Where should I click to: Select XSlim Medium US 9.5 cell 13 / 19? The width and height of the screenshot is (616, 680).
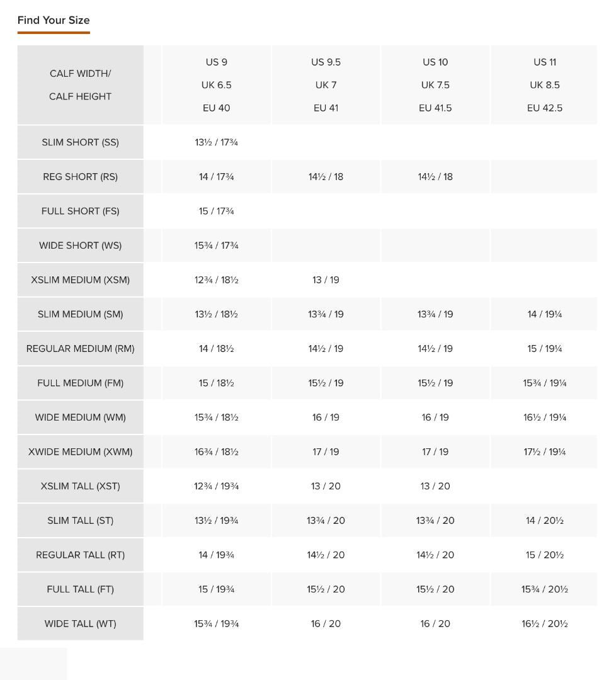click(x=326, y=280)
